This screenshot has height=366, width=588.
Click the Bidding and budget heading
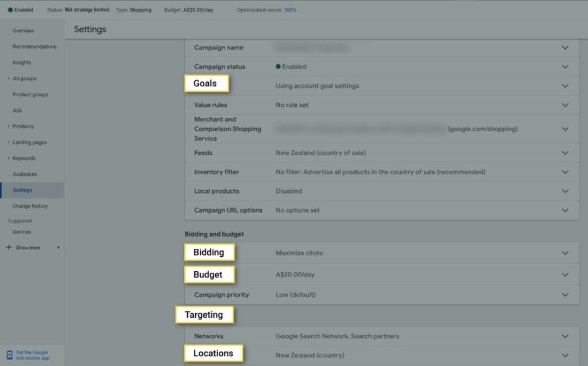point(214,234)
